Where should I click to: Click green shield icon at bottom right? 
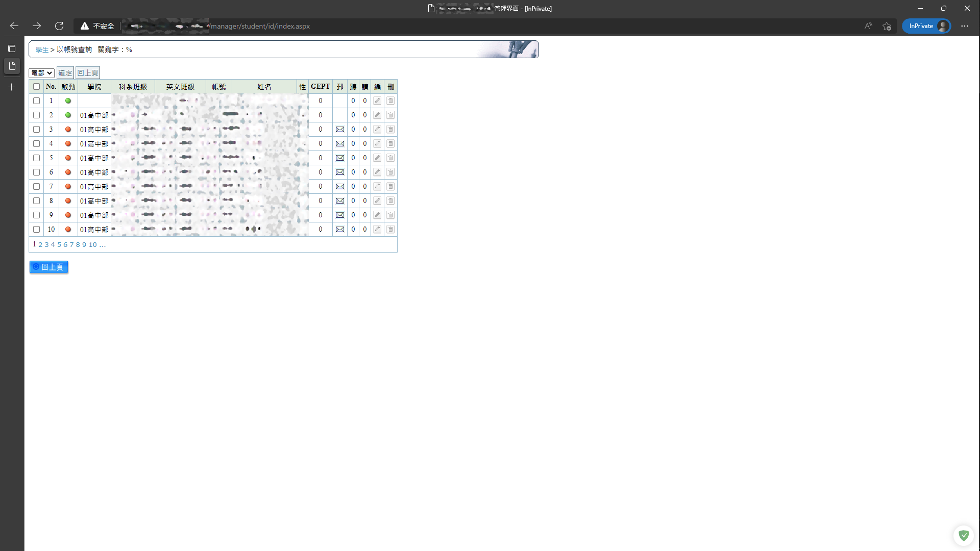[964, 535]
